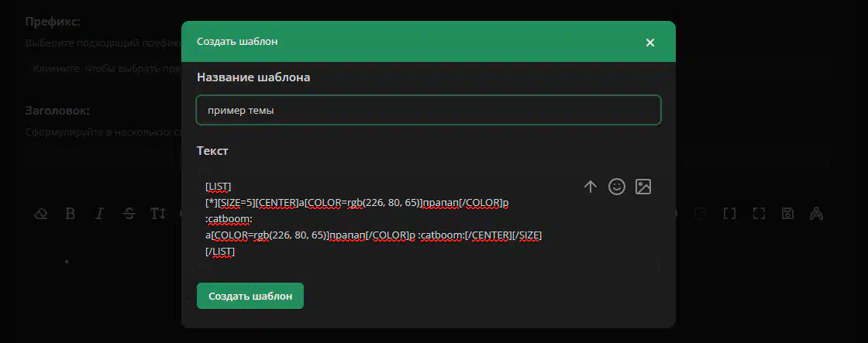The image size is (868, 343).
Task: Toggle the fullscreen editor icon
Action: coord(759,214)
